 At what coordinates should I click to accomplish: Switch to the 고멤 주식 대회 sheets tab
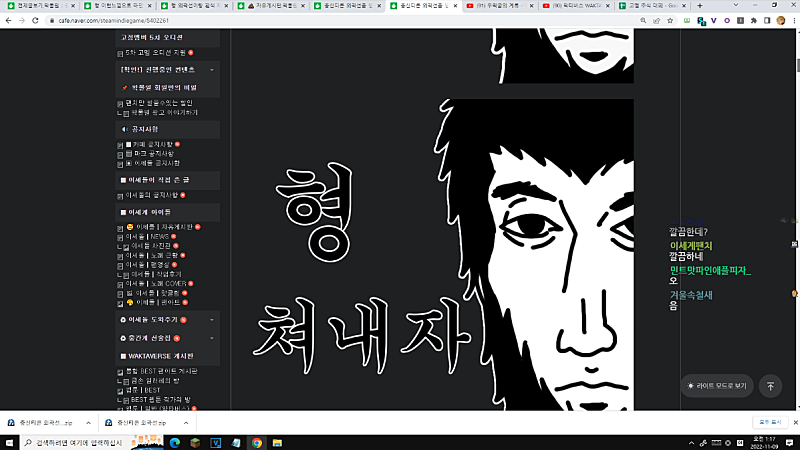pyautogui.click(x=653, y=6)
